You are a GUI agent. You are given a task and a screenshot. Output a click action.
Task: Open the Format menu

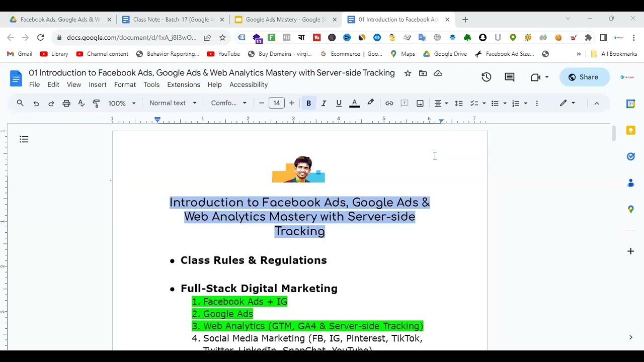click(x=125, y=84)
